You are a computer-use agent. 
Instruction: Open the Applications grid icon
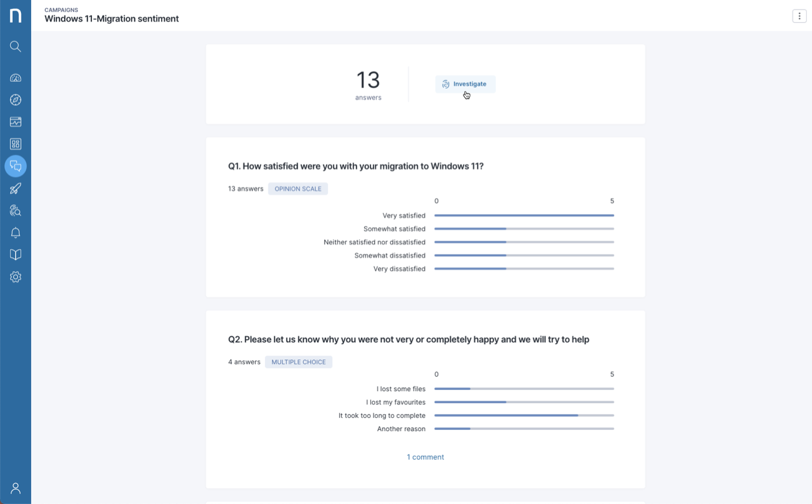[15, 144]
